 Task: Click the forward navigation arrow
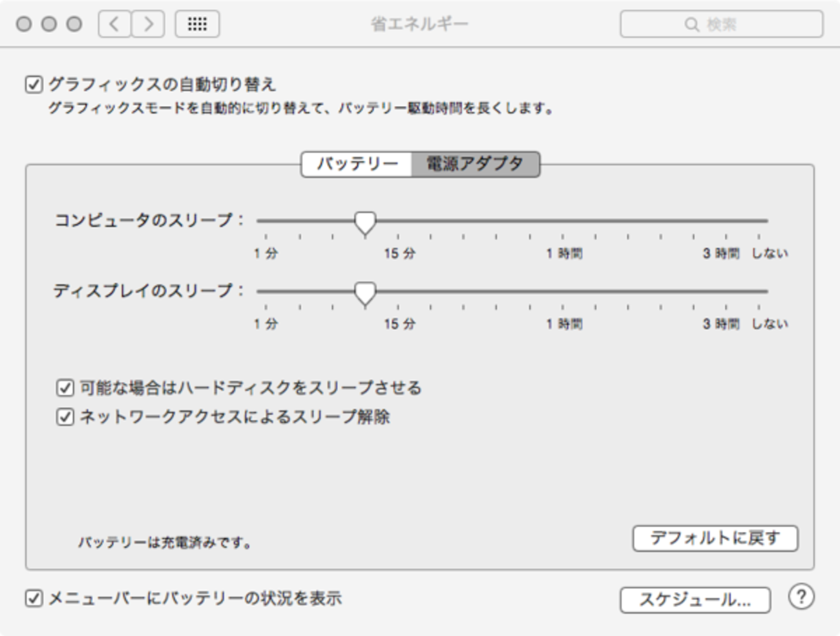[x=149, y=25]
